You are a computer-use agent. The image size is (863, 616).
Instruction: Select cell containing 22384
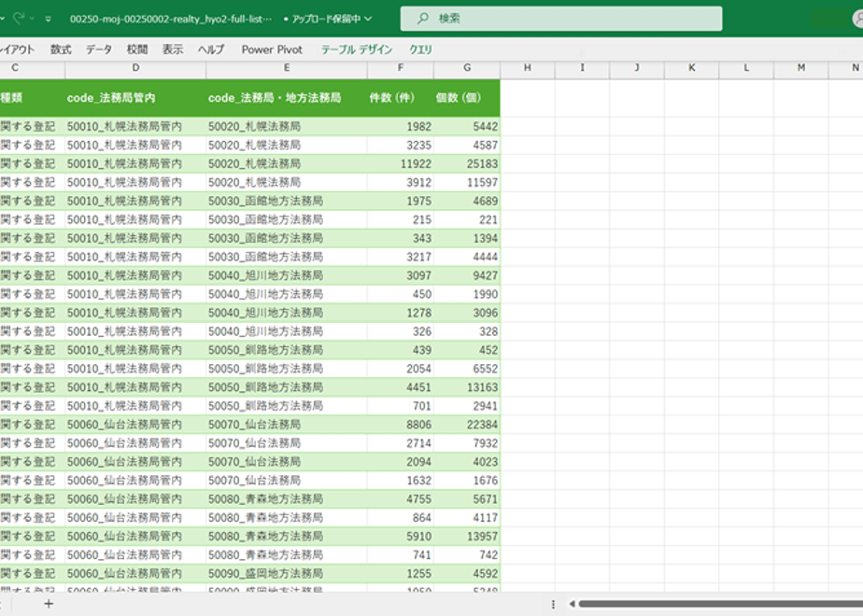pyautogui.click(x=467, y=425)
